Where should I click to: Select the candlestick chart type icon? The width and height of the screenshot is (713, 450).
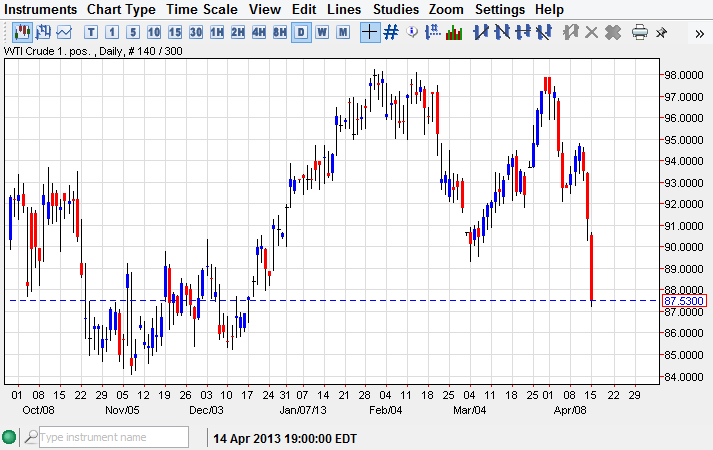click(22, 32)
